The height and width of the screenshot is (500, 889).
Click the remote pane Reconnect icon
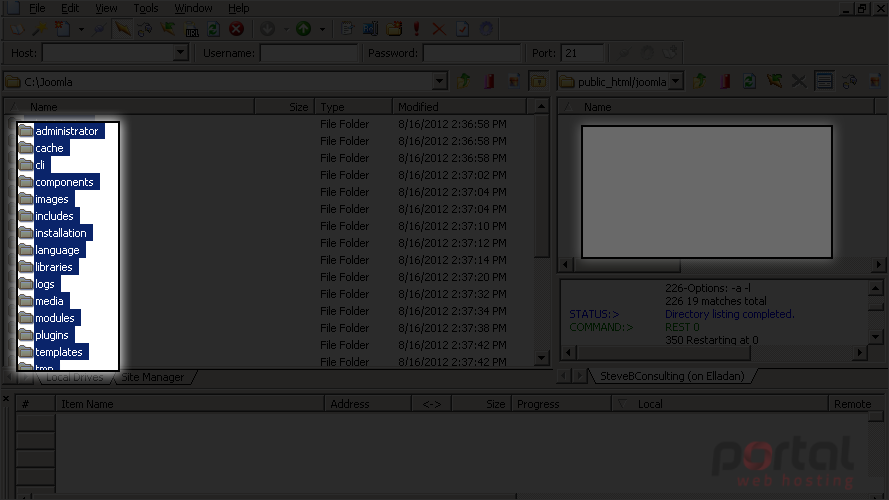pyautogui.click(x=774, y=82)
